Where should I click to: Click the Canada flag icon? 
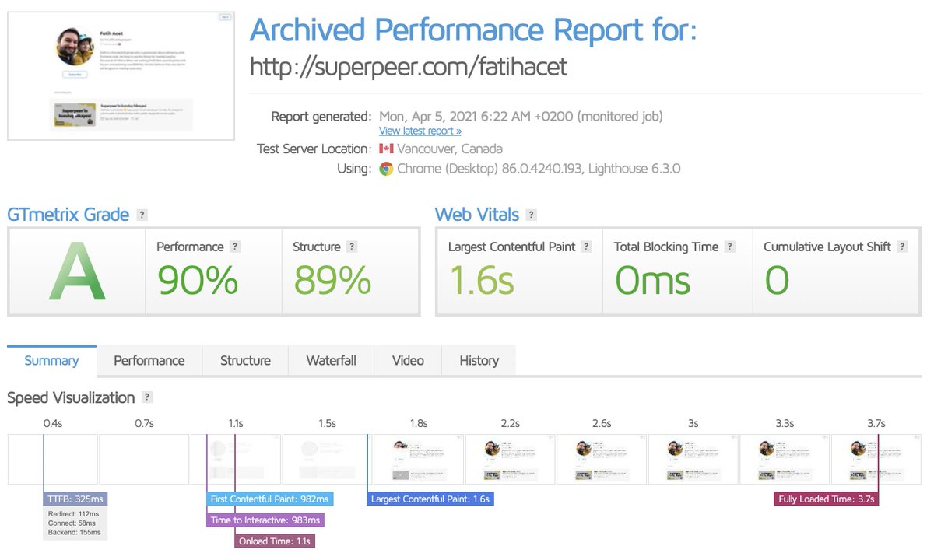[x=386, y=149]
